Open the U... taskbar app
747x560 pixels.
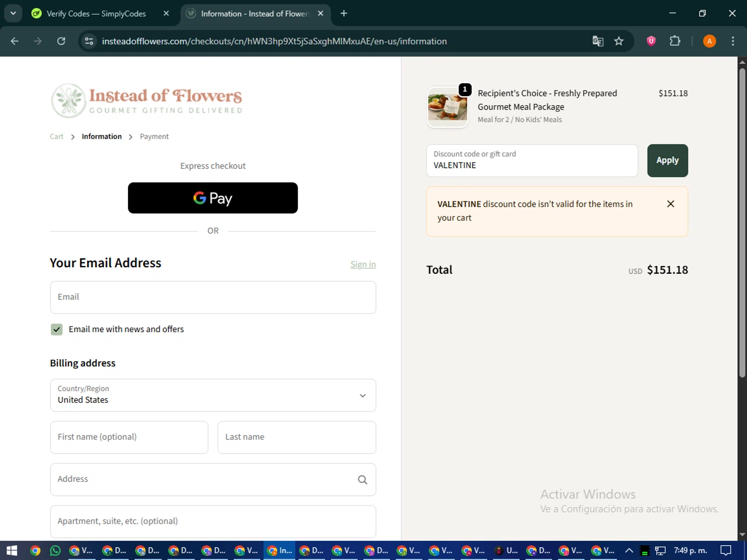506,551
